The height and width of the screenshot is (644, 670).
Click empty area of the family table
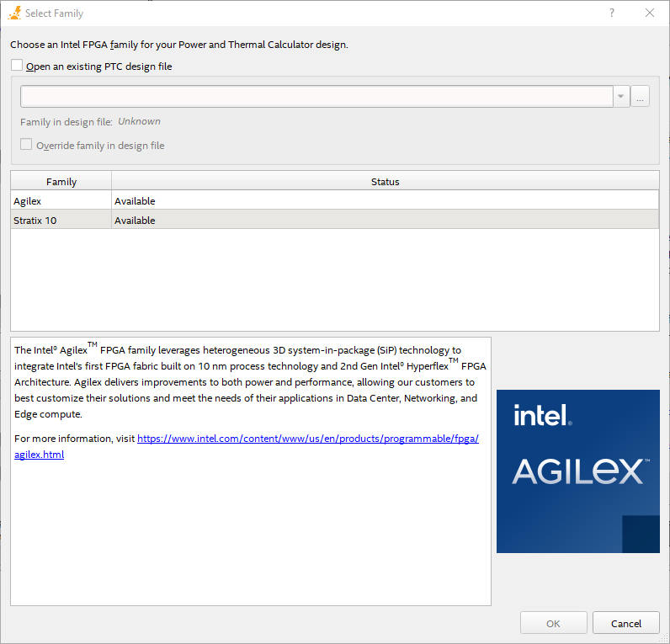point(334,279)
